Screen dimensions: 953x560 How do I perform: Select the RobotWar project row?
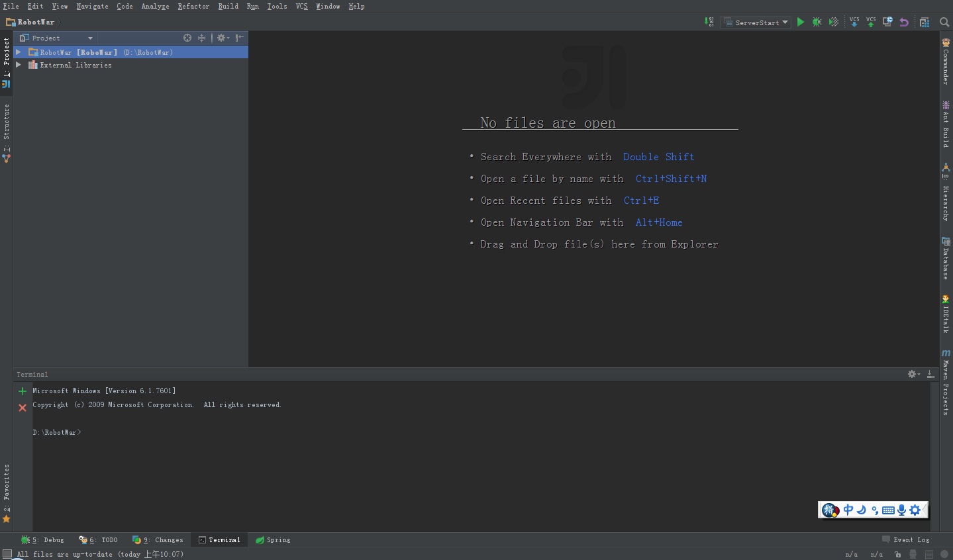coord(130,52)
